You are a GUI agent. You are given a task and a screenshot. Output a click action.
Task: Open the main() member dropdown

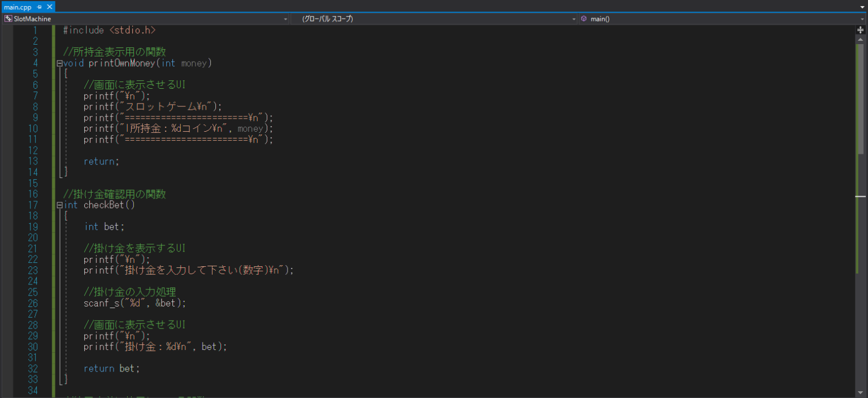point(863,19)
